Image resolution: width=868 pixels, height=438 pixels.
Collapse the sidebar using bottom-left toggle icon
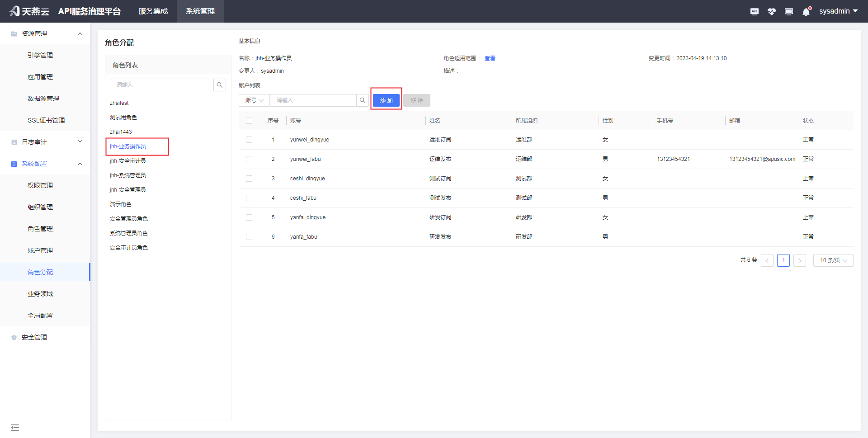click(x=15, y=427)
